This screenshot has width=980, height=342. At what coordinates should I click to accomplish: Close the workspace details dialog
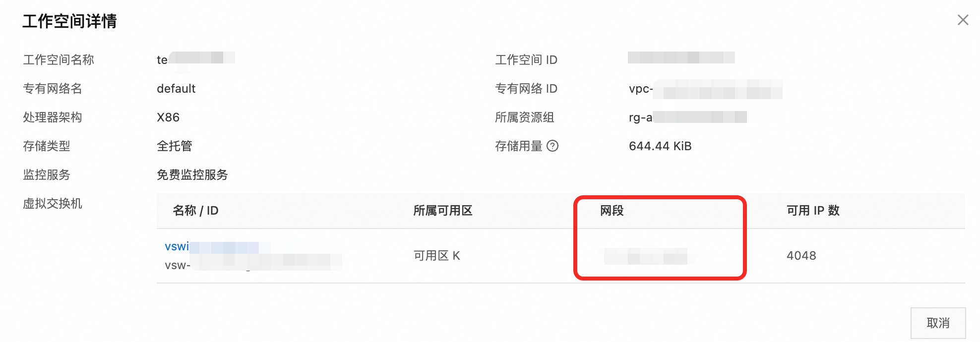[963, 20]
